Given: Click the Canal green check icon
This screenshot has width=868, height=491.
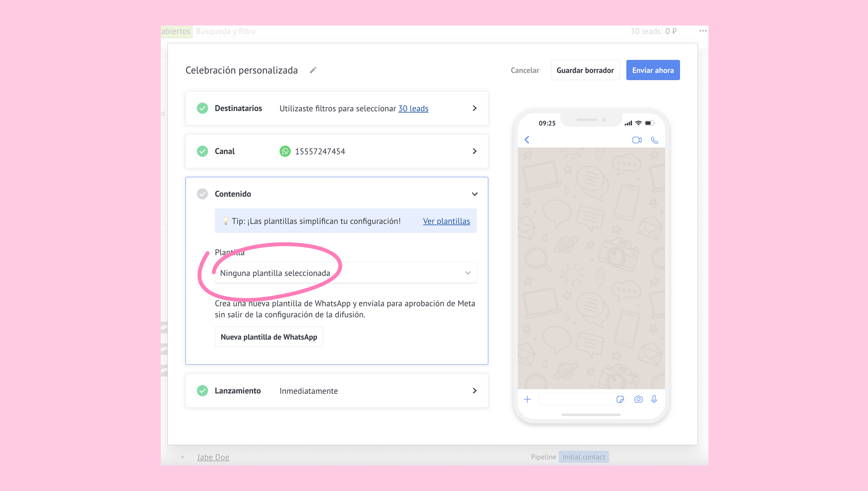Looking at the screenshot, I should click(x=203, y=151).
